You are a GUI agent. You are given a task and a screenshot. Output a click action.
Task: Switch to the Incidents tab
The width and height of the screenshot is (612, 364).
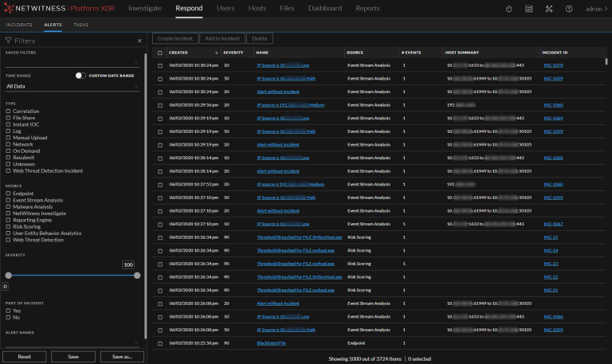19,25
